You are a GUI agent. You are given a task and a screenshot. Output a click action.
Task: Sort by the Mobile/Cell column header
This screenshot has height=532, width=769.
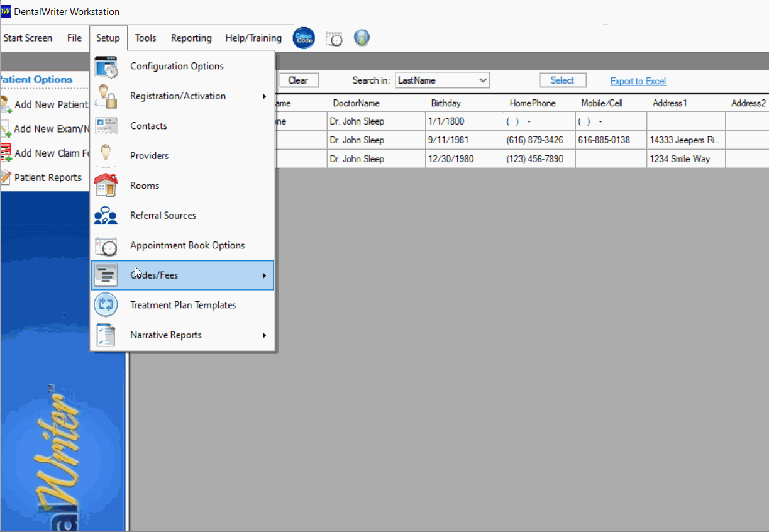point(611,103)
